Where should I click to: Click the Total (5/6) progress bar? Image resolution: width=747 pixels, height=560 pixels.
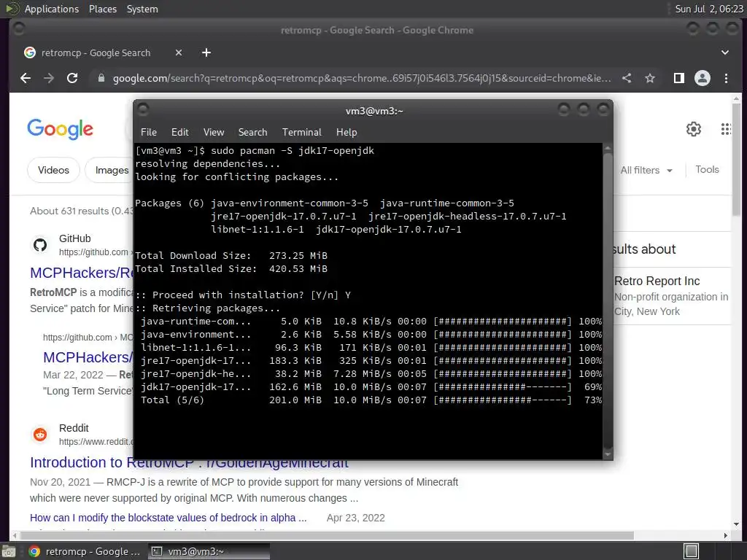[502, 400]
